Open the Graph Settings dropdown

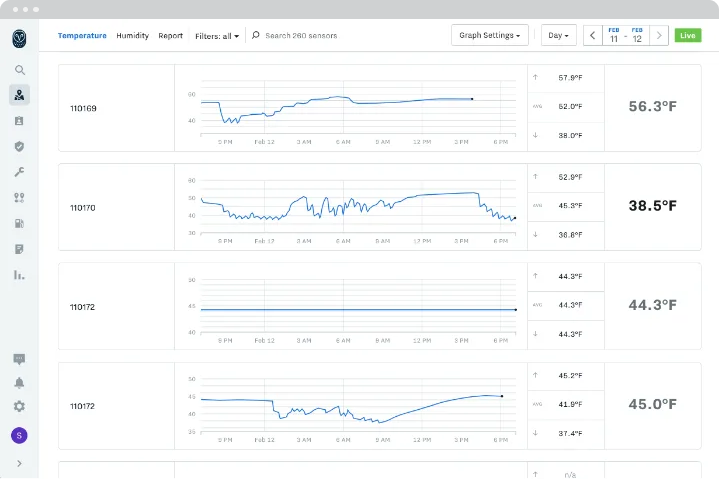pos(489,36)
